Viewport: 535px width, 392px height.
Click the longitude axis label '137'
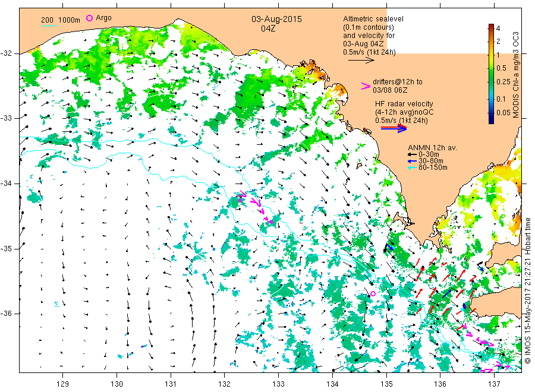tap(494, 384)
